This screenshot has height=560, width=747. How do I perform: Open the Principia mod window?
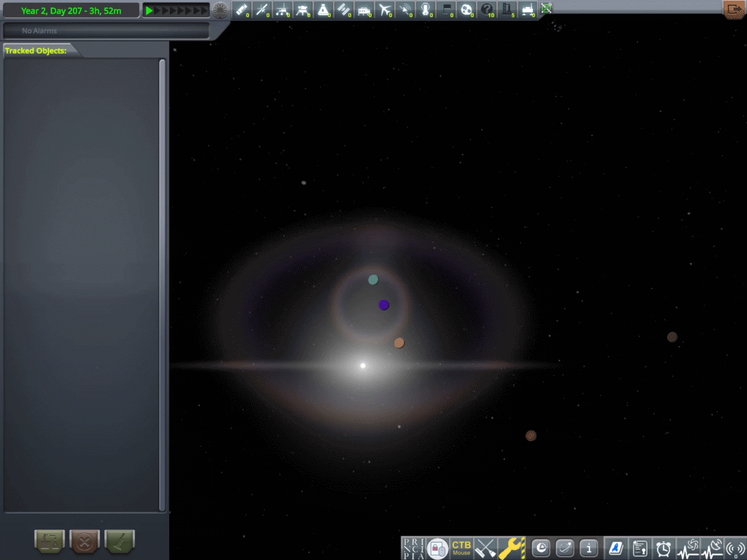[x=416, y=548]
